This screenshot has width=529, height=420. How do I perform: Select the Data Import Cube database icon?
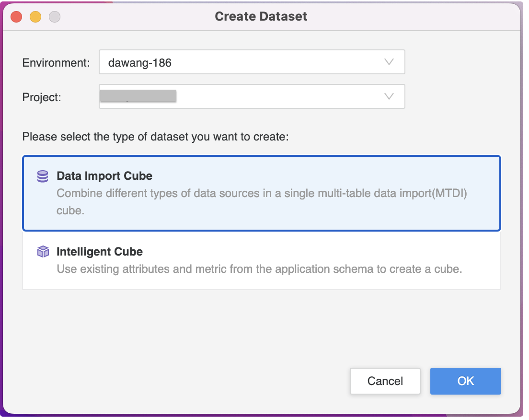(42, 176)
